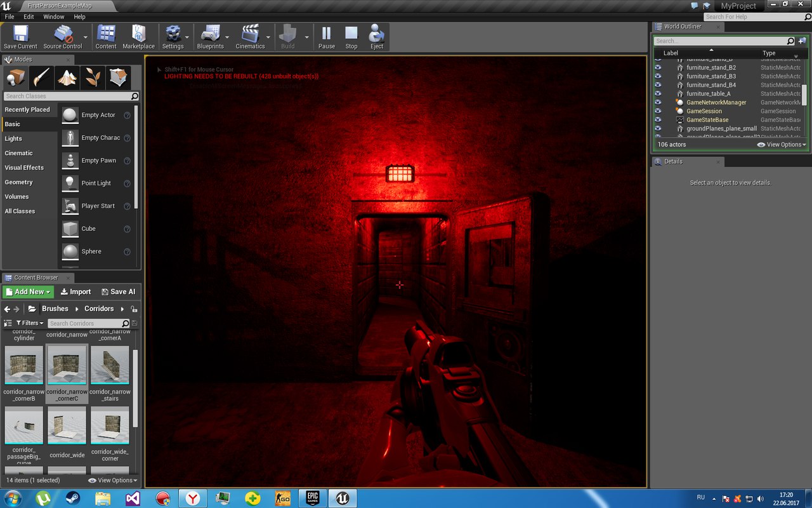Eject from the player controller
This screenshot has width=812, height=508.
pos(377,37)
